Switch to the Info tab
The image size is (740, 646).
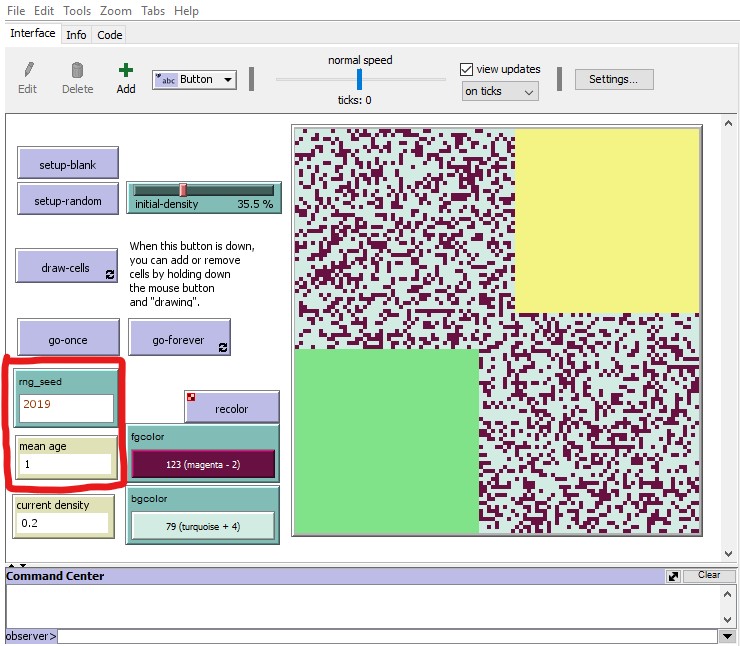[76, 35]
